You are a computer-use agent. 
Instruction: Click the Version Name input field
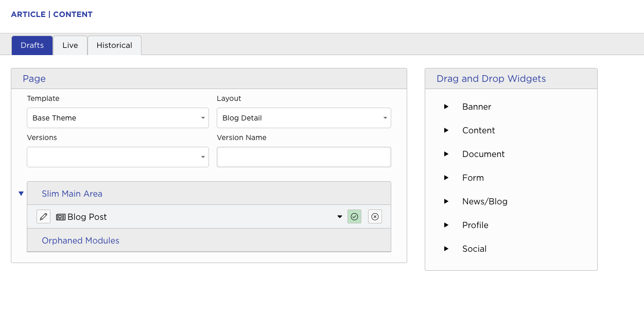pos(304,157)
